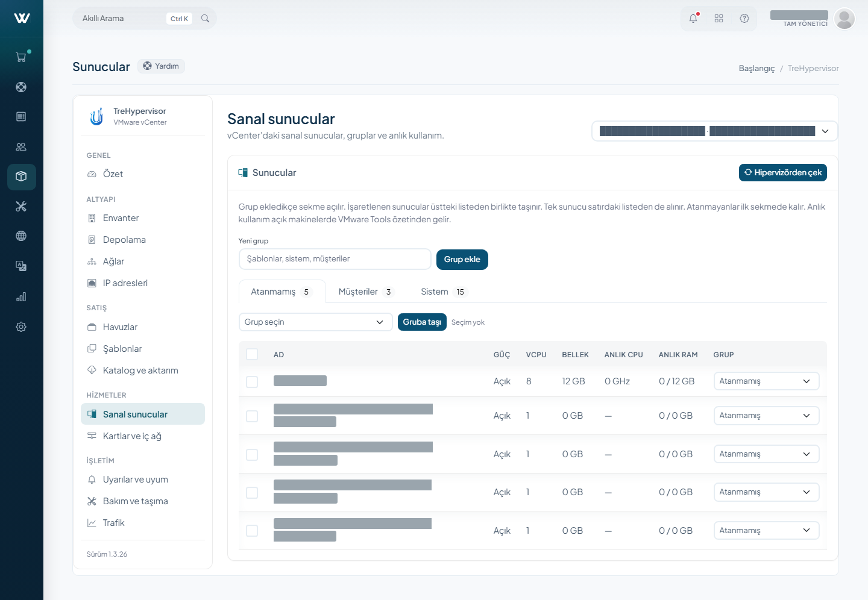This screenshot has width=868, height=600.
Task: Open the users icon in left rail
Action: tap(21, 146)
